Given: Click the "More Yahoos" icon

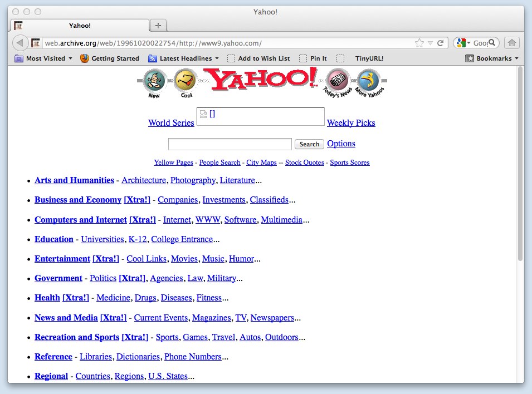Looking at the screenshot, I should (369, 82).
